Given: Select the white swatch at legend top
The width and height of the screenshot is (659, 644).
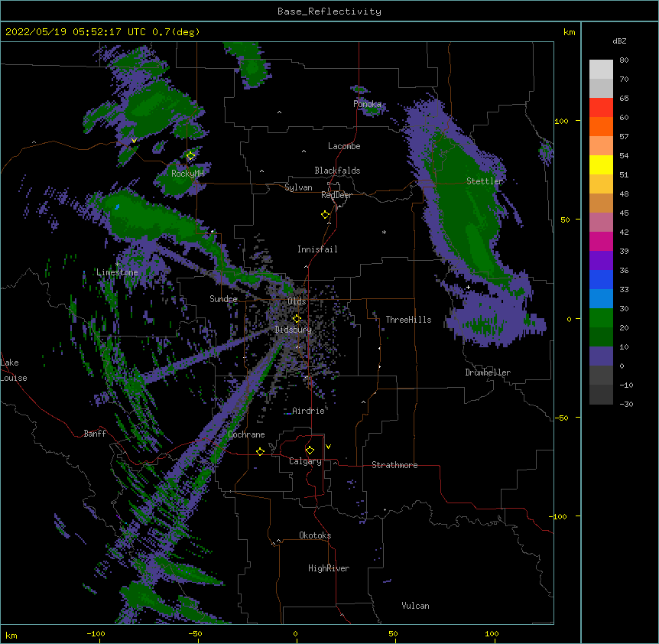Looking at the screenshot, I should pyautogui.click(x=601, y=70).
